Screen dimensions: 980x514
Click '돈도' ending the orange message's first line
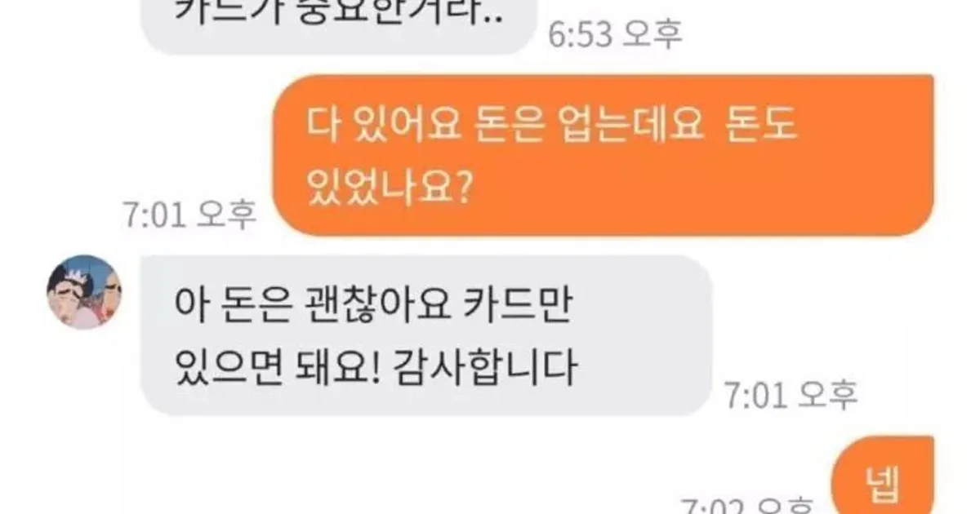[x=762, y=128]
